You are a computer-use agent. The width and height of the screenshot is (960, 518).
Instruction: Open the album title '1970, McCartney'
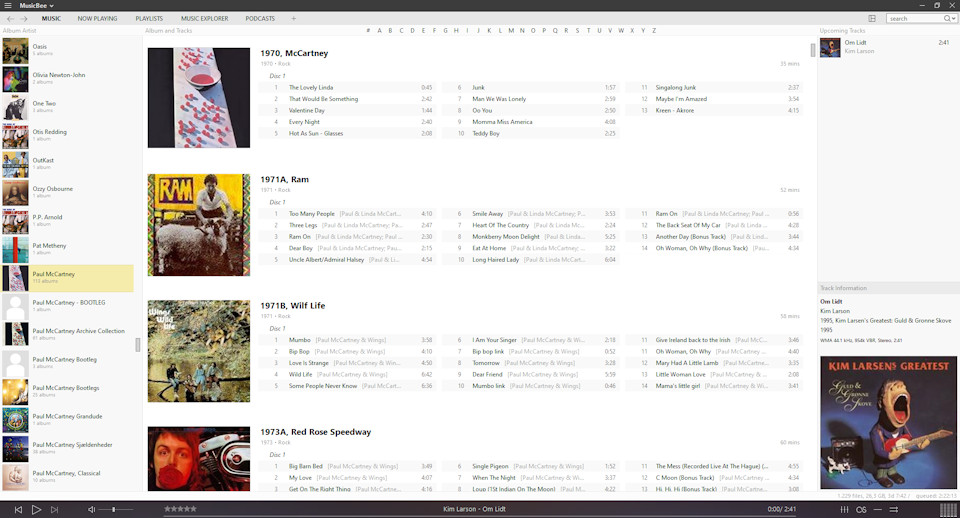[294, 53]
